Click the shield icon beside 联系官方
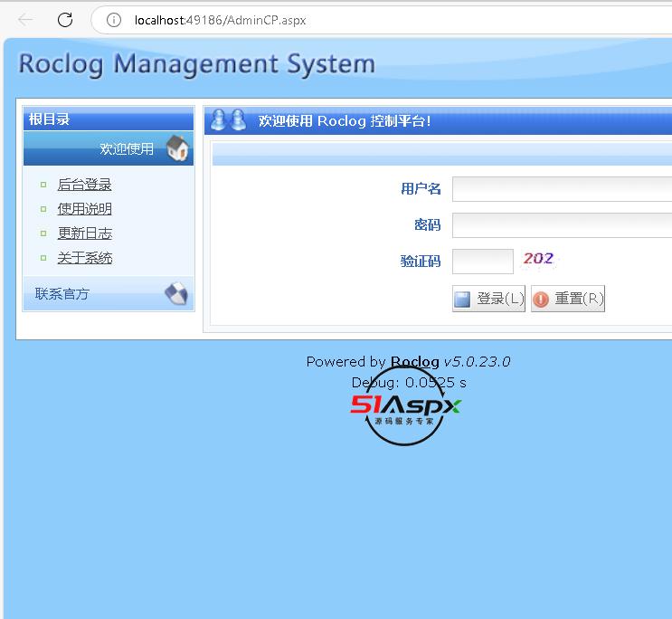 coord(176,293)
